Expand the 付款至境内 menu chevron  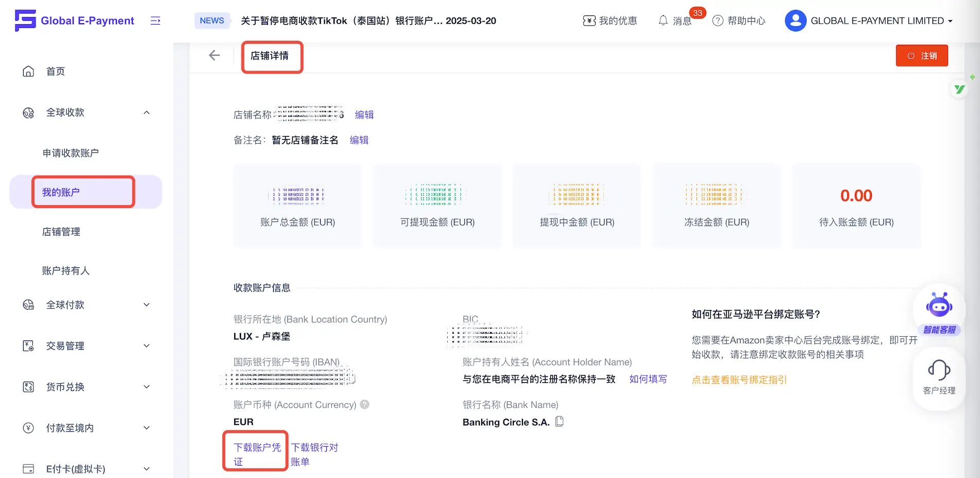tap(147, 428)
